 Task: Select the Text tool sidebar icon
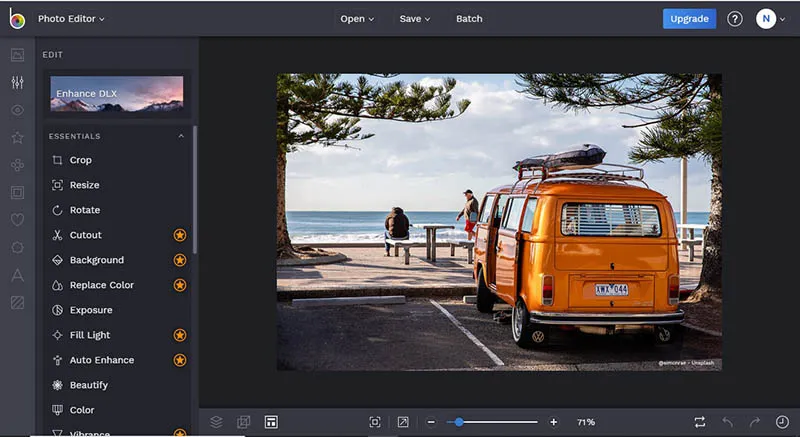(x=17, y=275)
